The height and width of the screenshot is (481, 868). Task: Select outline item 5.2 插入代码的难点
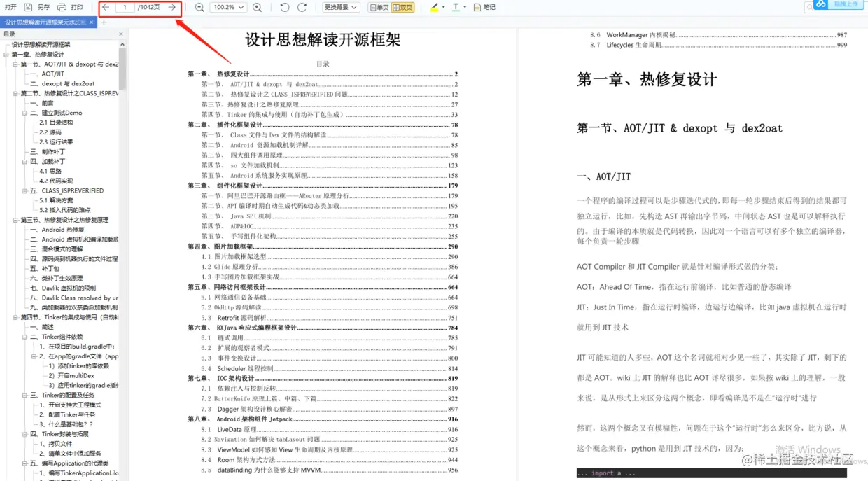65,210
